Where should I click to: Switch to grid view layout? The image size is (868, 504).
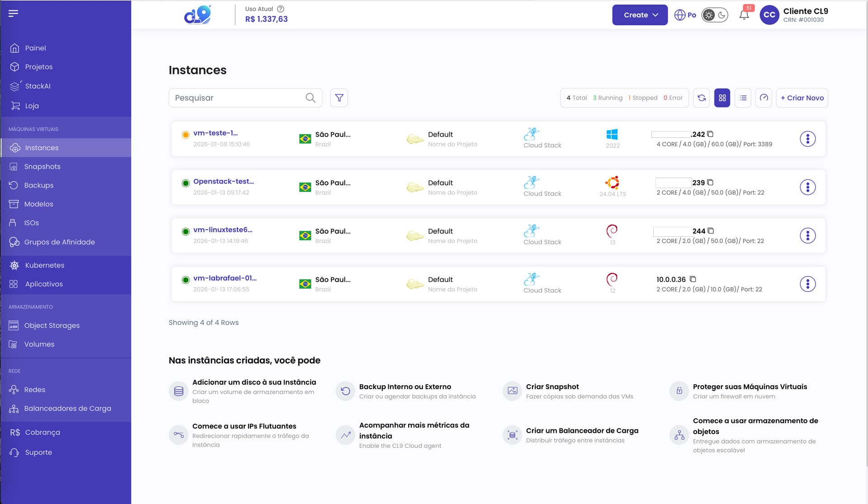click(x=722, y=98)
